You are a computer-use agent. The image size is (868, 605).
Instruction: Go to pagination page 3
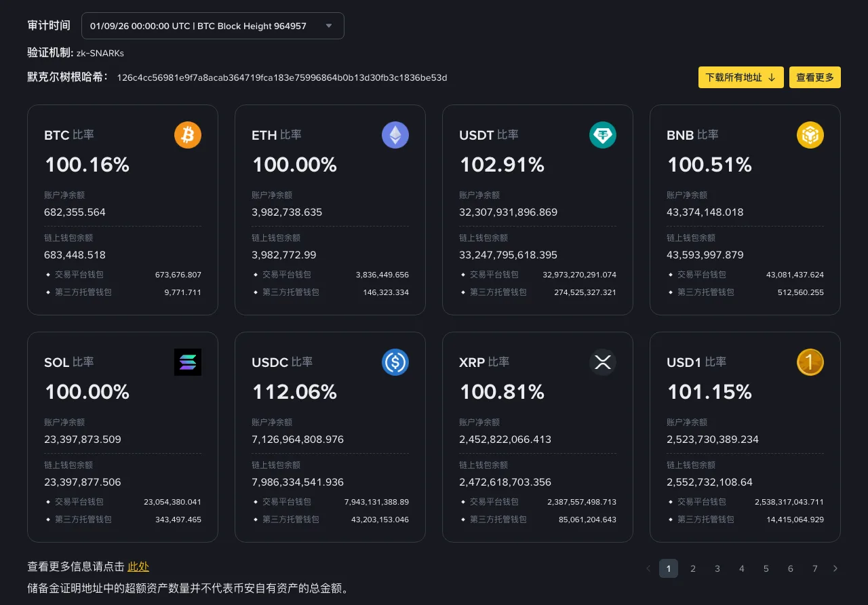(x=717, y=568)
